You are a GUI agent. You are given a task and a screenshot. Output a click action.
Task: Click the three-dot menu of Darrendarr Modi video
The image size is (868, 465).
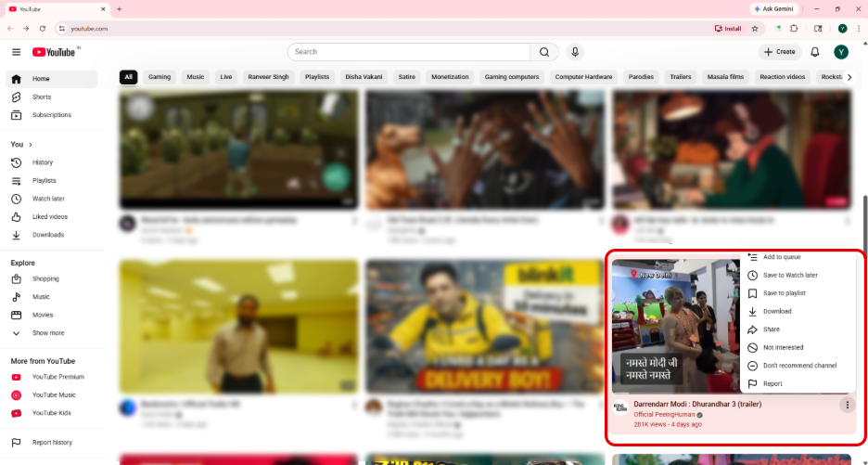coord(847,406)
